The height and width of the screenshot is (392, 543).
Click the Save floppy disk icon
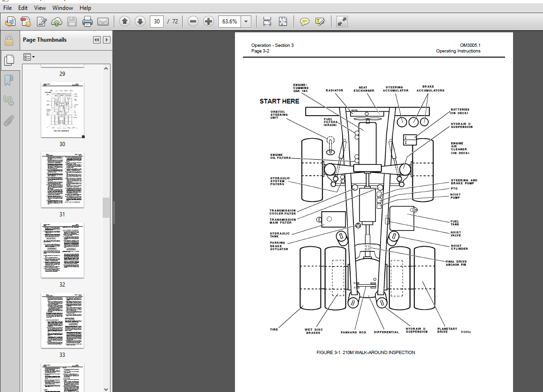pos(72,22)
